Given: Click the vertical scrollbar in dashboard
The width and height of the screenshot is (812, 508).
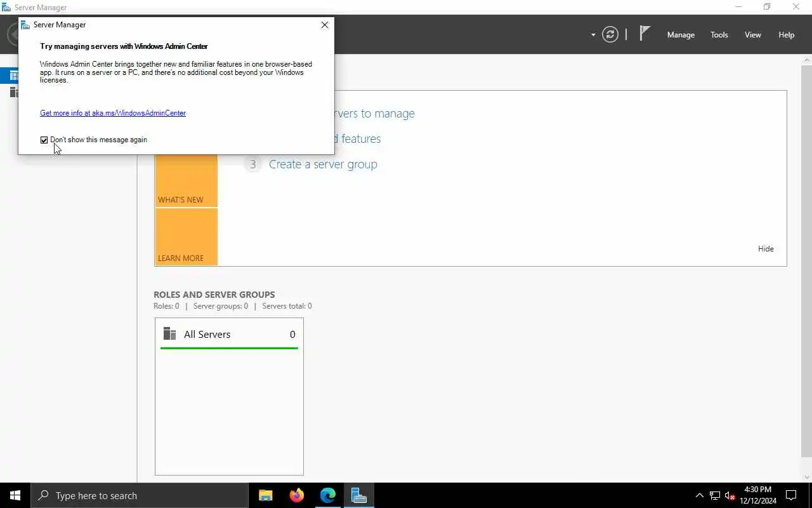Looking at the screenshot, I should click(806, 260).
